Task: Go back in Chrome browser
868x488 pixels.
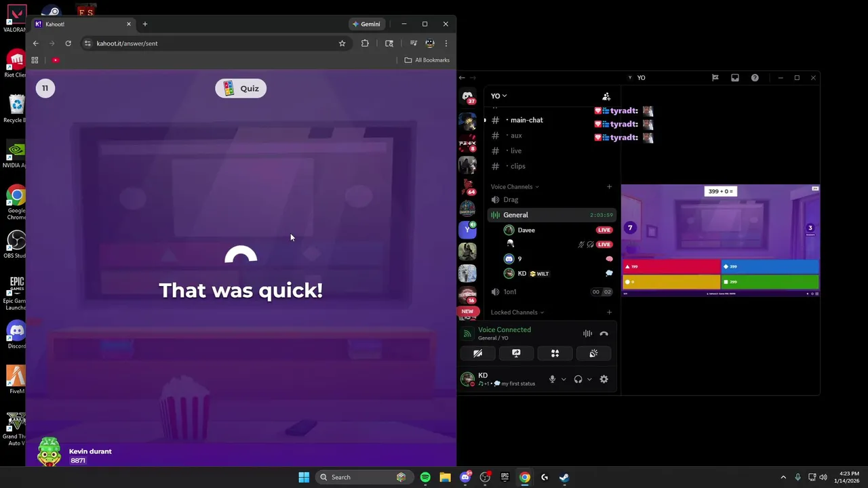Action: click(36, 43)
